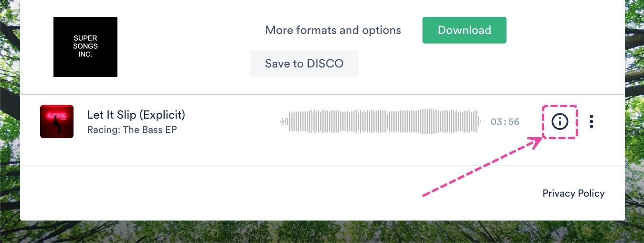Open the Privacy Policy link
644x243 pixels.
(573, 193)
